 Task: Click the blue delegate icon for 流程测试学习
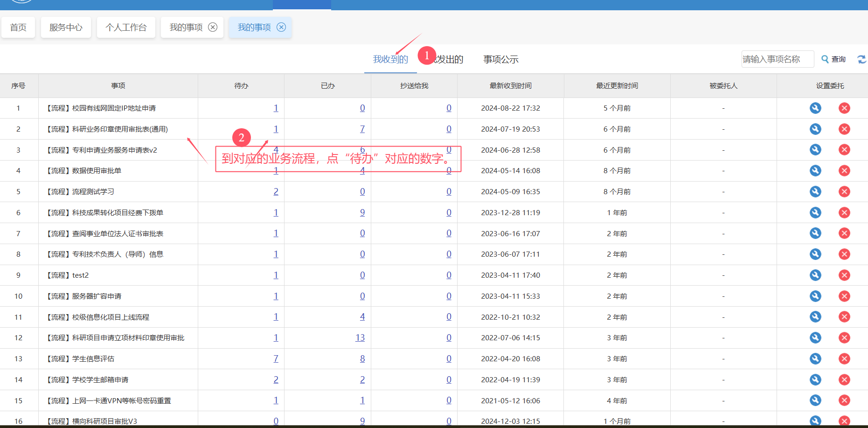[x=815, y=192]
